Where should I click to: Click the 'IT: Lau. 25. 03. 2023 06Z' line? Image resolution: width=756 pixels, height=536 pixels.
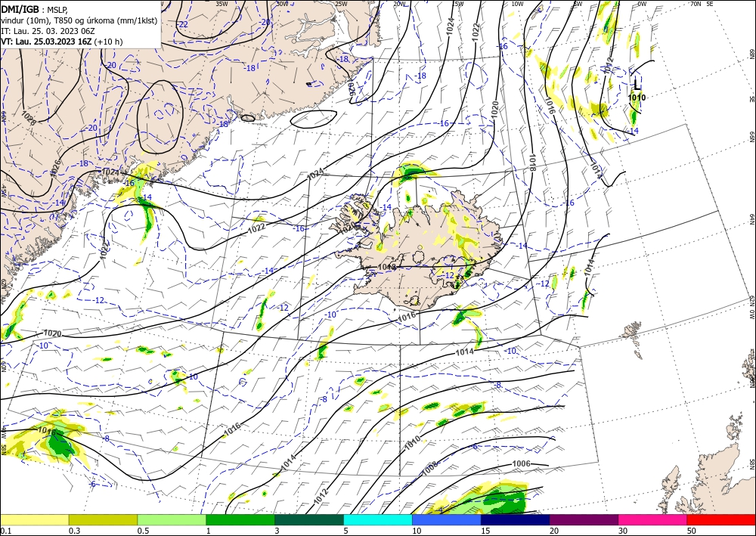(48, 31)
